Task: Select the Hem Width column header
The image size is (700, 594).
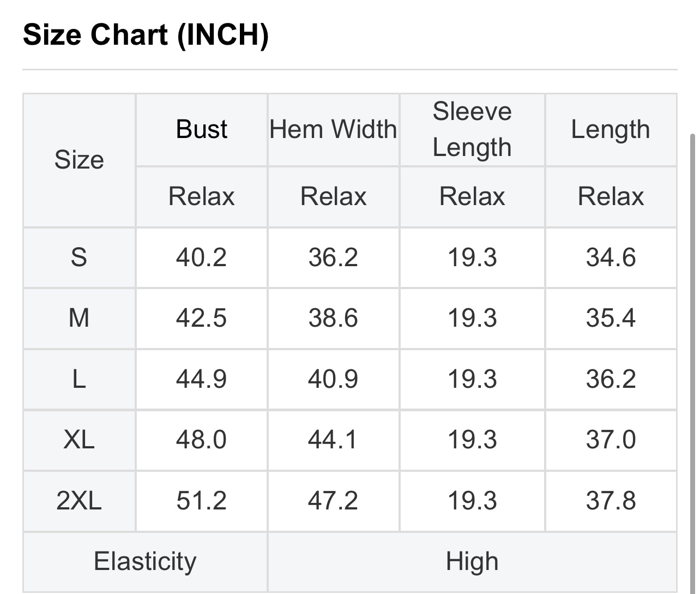Action: (x=333, y=130)
